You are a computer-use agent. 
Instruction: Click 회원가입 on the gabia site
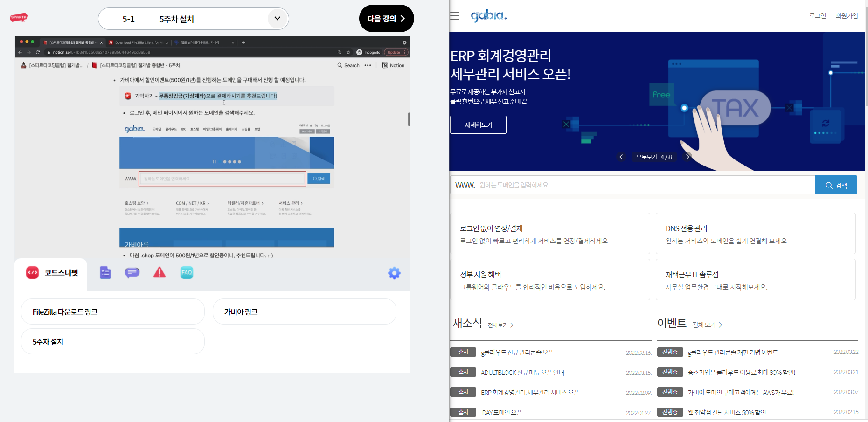847,16
